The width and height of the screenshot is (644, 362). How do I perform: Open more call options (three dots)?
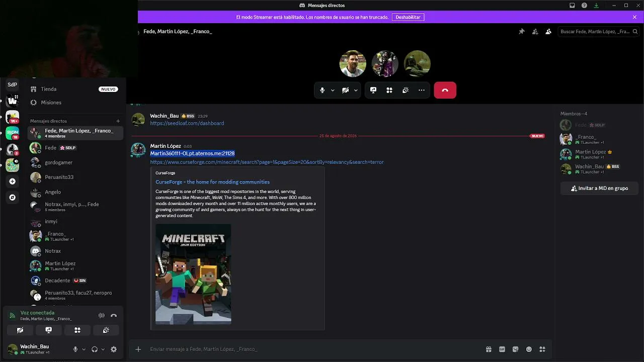(422, 90)
